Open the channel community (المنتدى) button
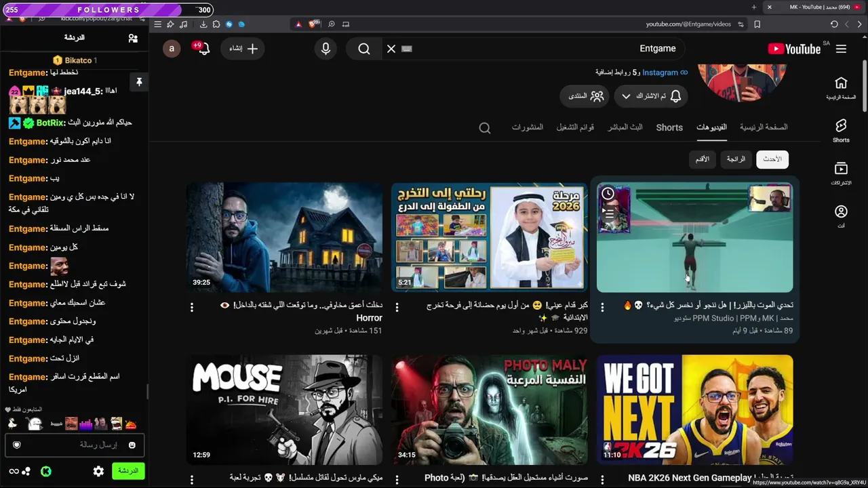Image resolution: width=868 pixels, height=488 pixels. pyautogui.click(x=586, y=96)
